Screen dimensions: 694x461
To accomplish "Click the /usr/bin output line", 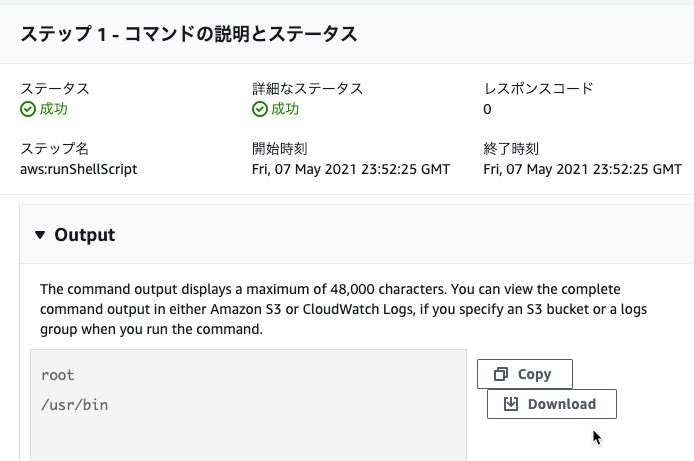I will pos(74,405).
